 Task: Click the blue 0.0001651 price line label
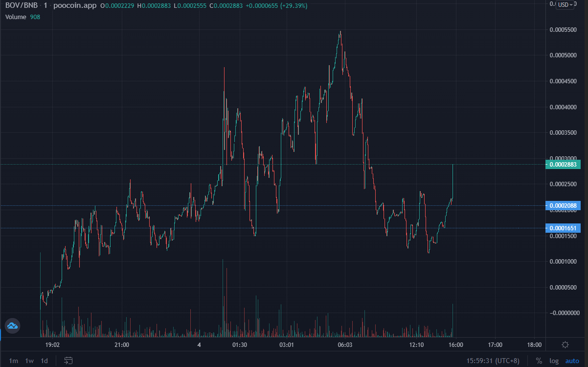pyautogui.click(x=563, y=228)
